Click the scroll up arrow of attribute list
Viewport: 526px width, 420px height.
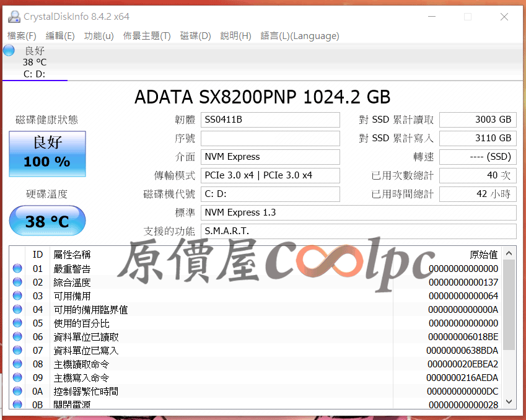[x=509, y=253]
